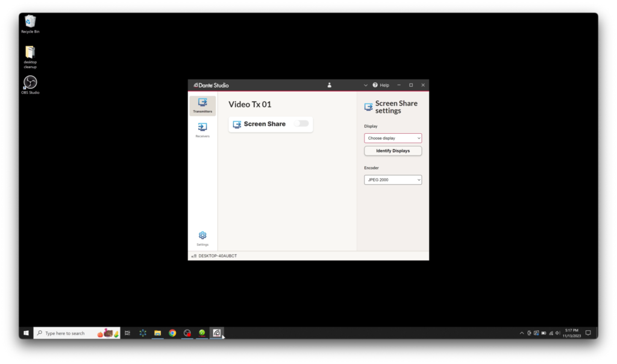This screenshot has height=364, width=617.
Task: Show hidden system tray icons
Action: (x=522, y=333)
